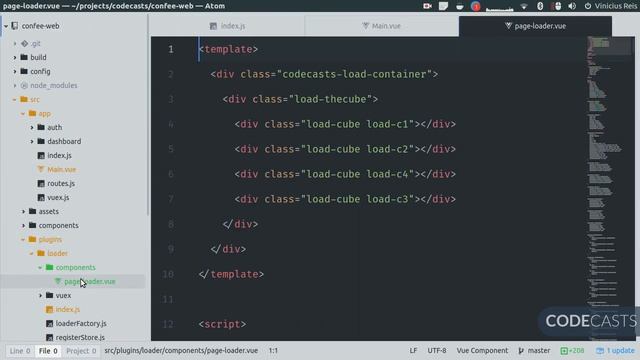Click the app folder icon
Screen dimensions: 640x360
[x=33, y=113]
